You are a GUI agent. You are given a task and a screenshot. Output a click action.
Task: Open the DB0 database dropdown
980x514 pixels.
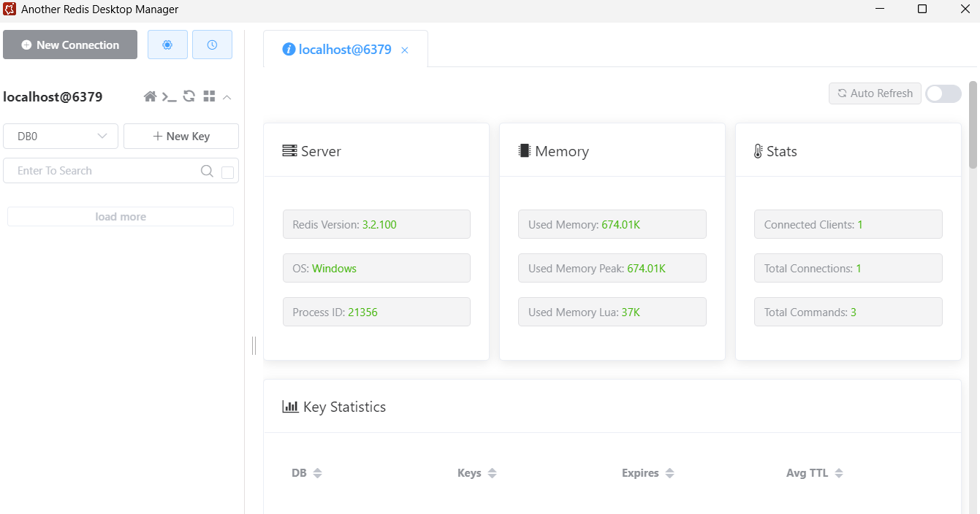point(61,136)
